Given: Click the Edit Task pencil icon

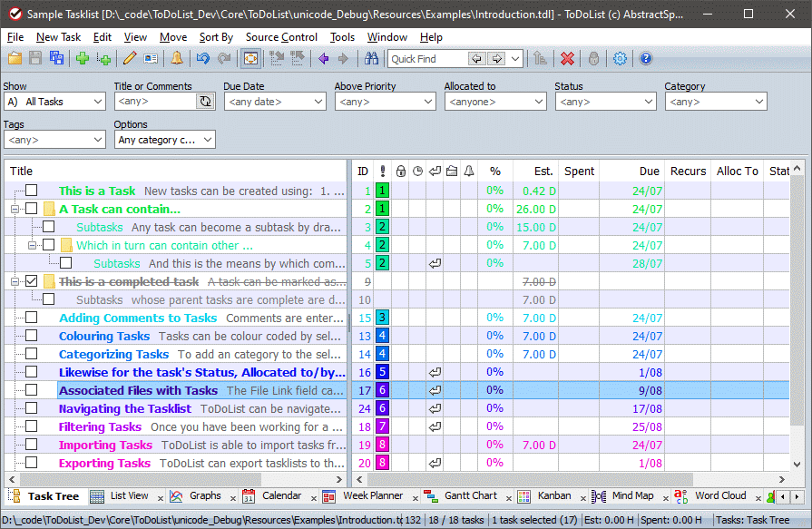Looking at the screenshot, I should [x=130, y=59].
